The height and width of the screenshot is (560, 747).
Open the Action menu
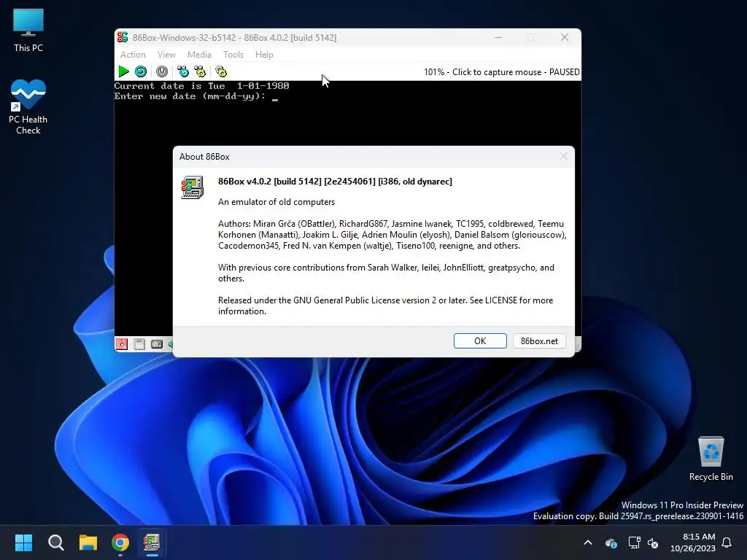click(x=133, y=54)
